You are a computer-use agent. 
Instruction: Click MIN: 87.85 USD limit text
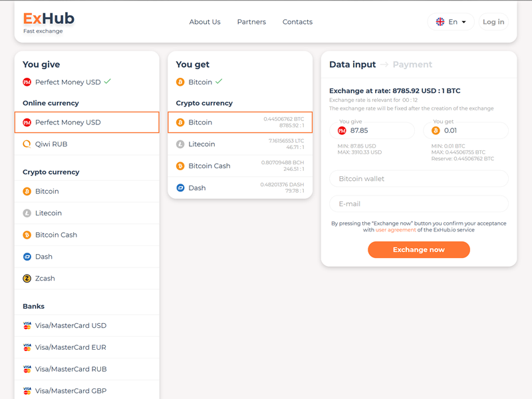356,146
